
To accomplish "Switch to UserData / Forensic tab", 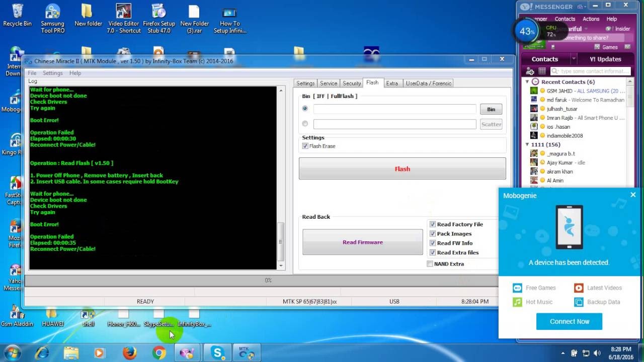I will coord(429,83).
